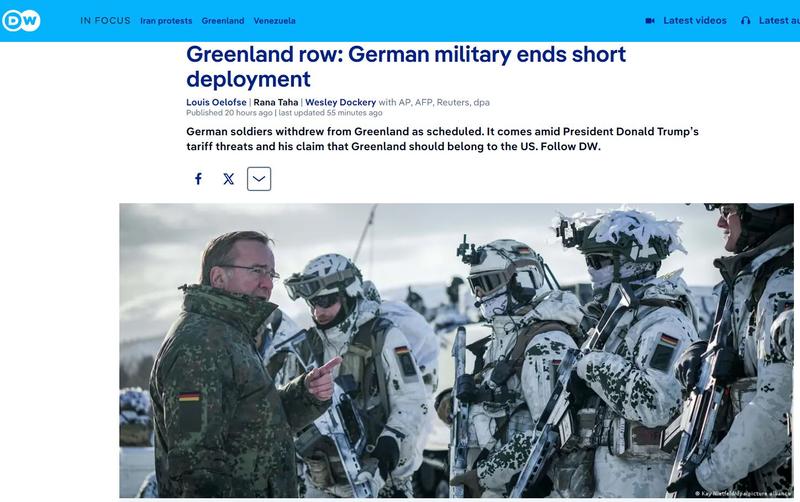
Task: Open author Louis Oelofse profile
Action: (216, 102)
